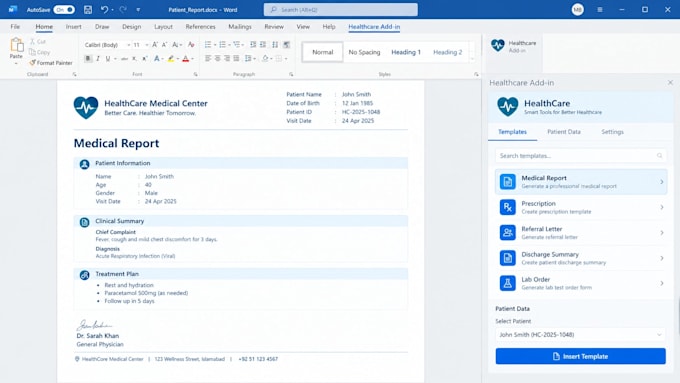Click the Save icon in title bar
The height and width of the screenshot is (383, 680).
(88, 10)
